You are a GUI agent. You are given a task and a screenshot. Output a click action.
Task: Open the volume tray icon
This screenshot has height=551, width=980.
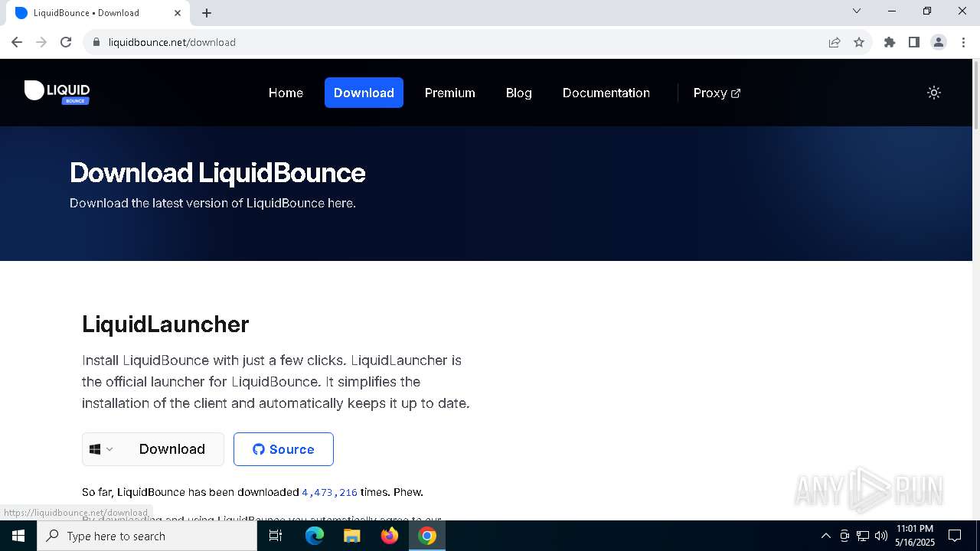click(881, 536)
